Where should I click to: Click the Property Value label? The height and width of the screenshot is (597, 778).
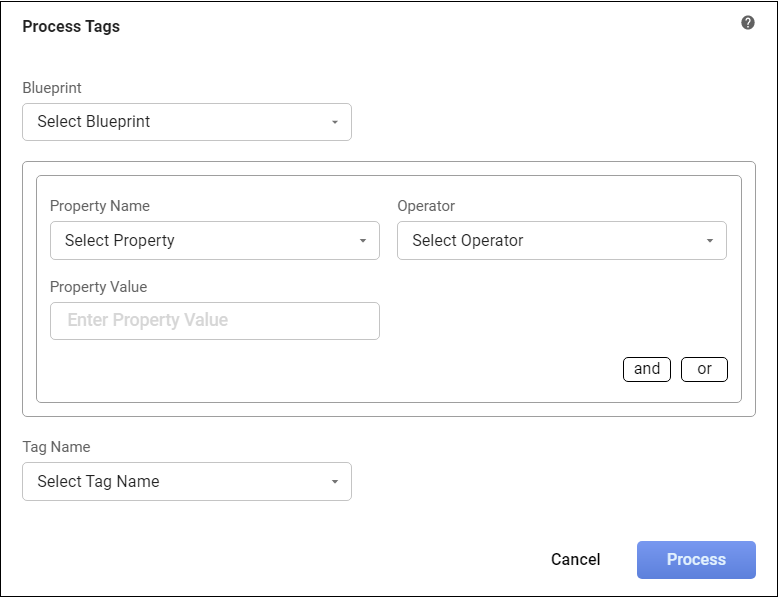[98, 287]
